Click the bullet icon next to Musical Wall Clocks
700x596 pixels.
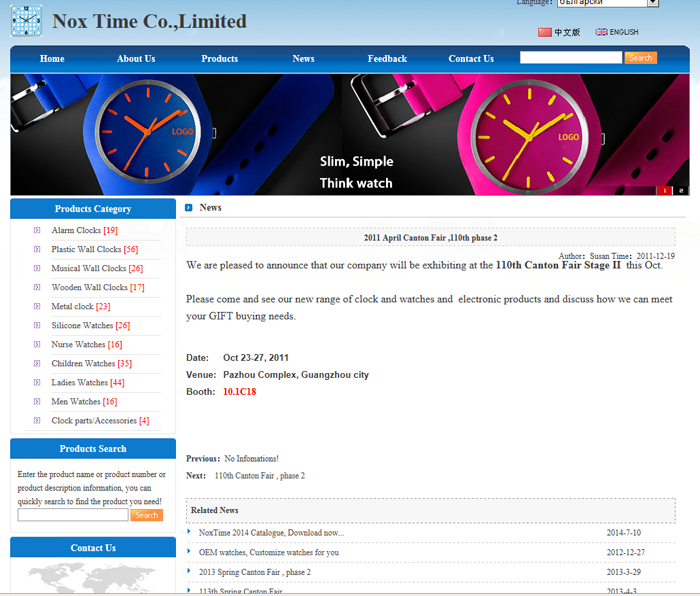tap(37, 268)
